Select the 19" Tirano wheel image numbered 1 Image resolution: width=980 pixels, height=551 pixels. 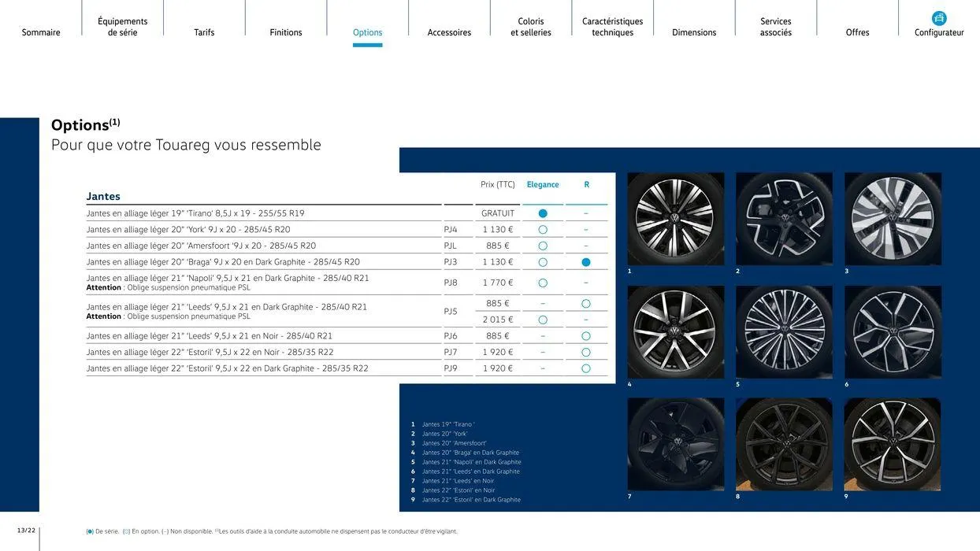[x=675, y=219]
